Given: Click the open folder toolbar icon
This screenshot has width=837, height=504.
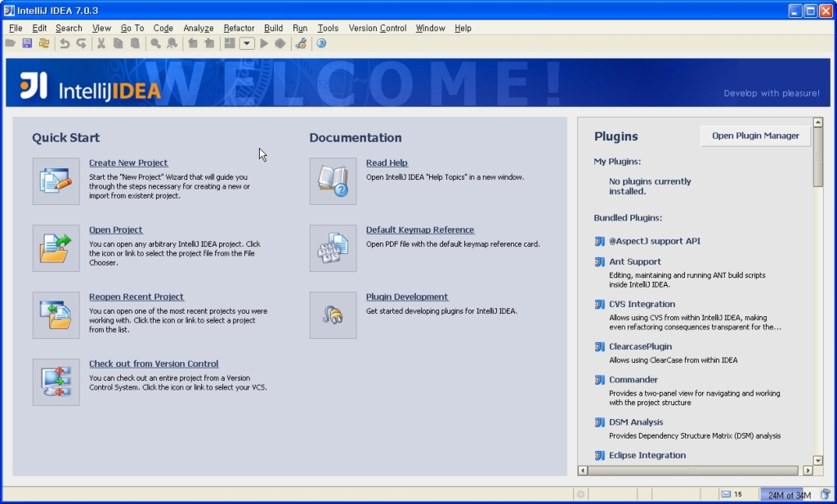Looking at the screenshot, I should [x=10, y=43].
